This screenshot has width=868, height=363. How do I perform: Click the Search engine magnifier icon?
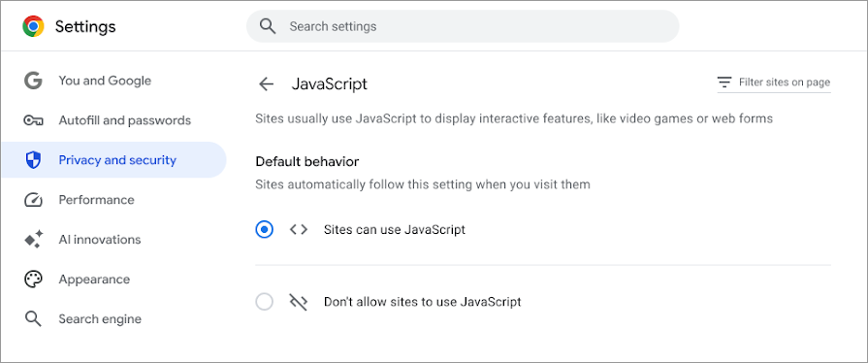coord(33,319)
